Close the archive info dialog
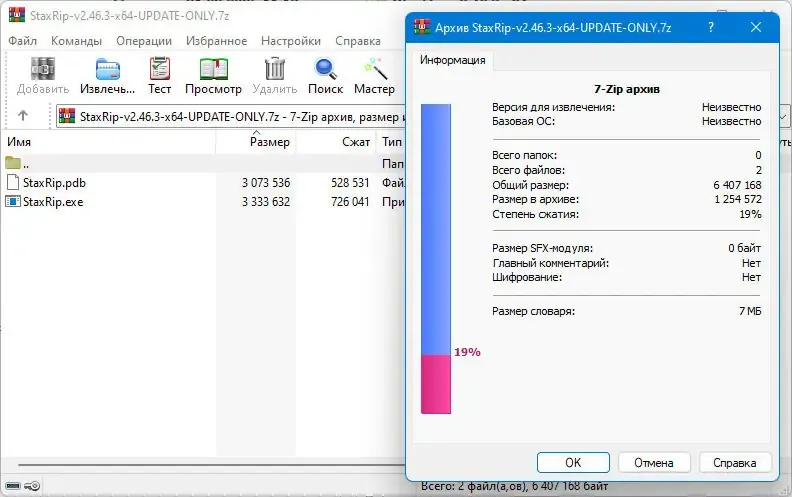This screenshot has height=497, width=792. point(756,27)
